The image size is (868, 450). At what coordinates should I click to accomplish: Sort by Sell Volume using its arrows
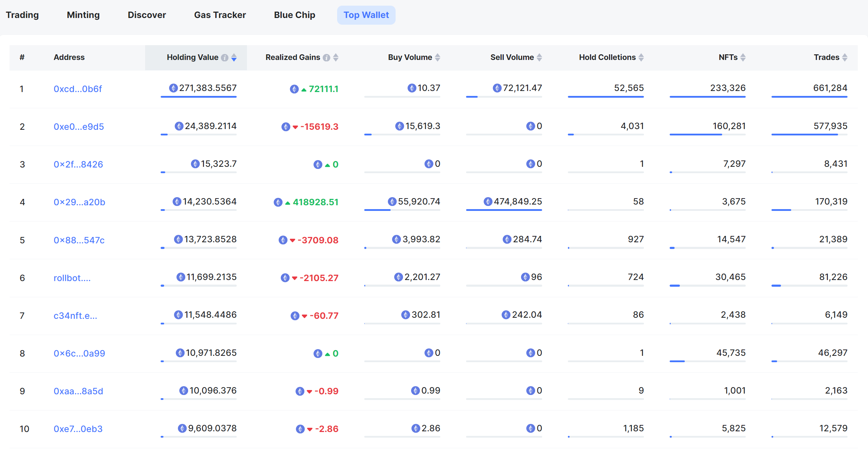pos(539,57)
